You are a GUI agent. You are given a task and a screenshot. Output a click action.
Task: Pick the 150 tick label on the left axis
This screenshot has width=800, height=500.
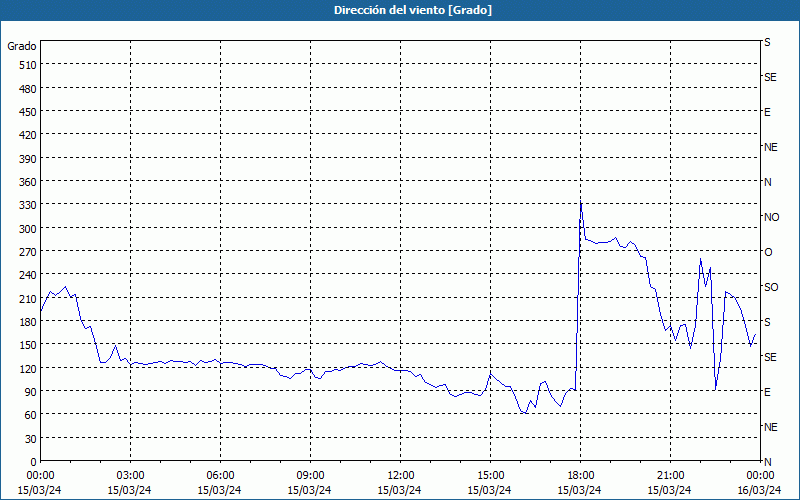pos(28,345)
